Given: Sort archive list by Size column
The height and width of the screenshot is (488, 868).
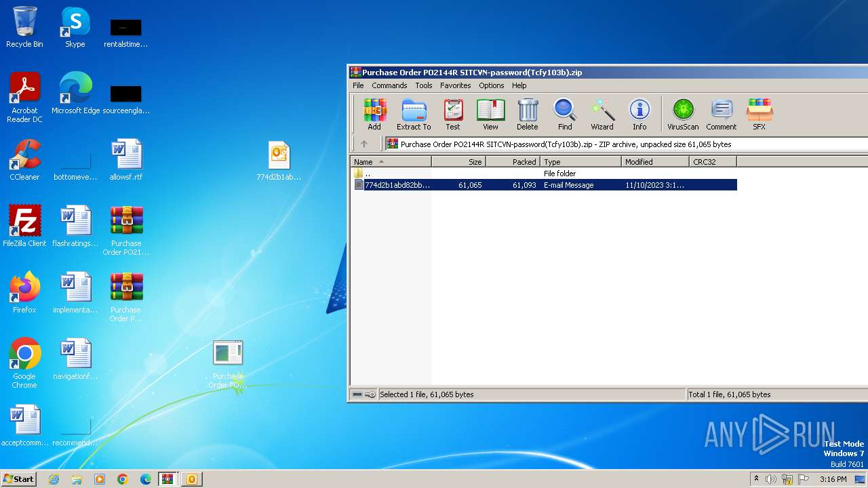Looking at the screenshot, I should tap(459, 162).
